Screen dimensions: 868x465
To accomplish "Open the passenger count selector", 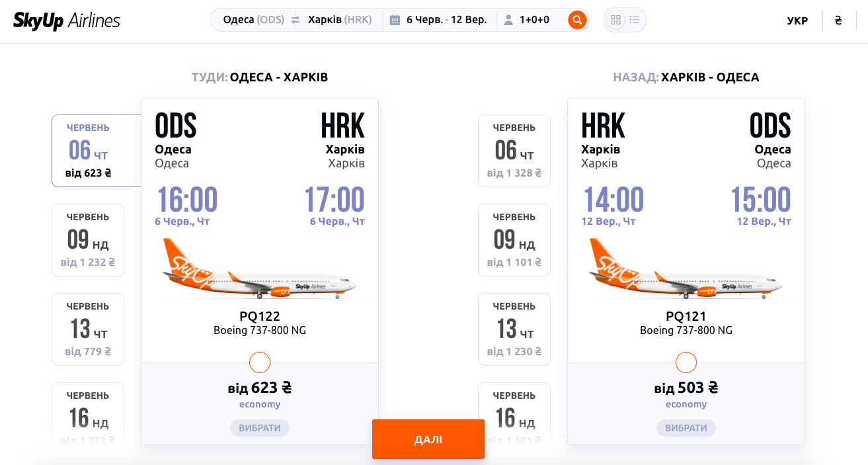I will point(527,20).
